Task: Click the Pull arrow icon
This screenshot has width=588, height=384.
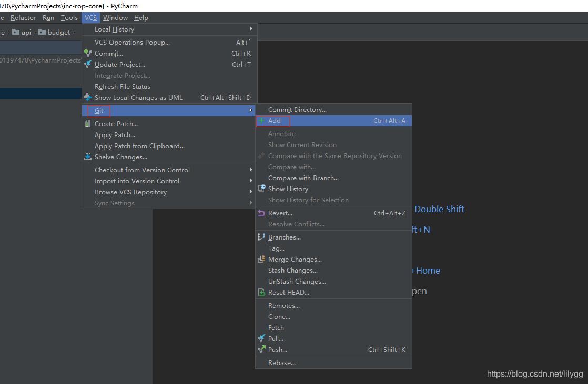Action: pyautogui.click(x=261, y=338)
